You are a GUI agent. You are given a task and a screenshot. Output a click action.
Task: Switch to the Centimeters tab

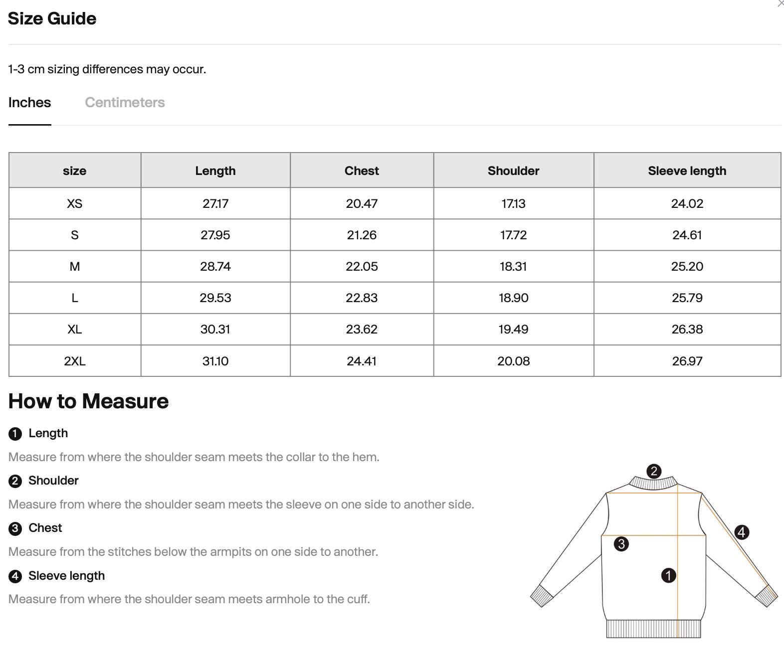coord(125,102)
